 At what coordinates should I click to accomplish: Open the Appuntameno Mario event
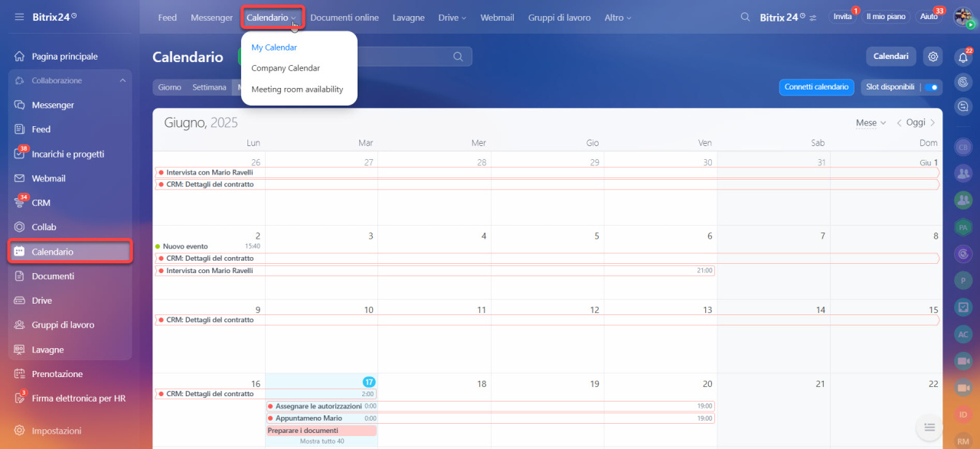pos(490,418)
